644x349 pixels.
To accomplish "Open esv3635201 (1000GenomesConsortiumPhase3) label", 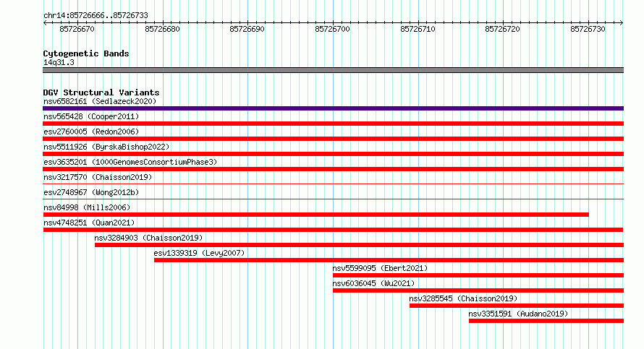I will (x=130, y=162).
